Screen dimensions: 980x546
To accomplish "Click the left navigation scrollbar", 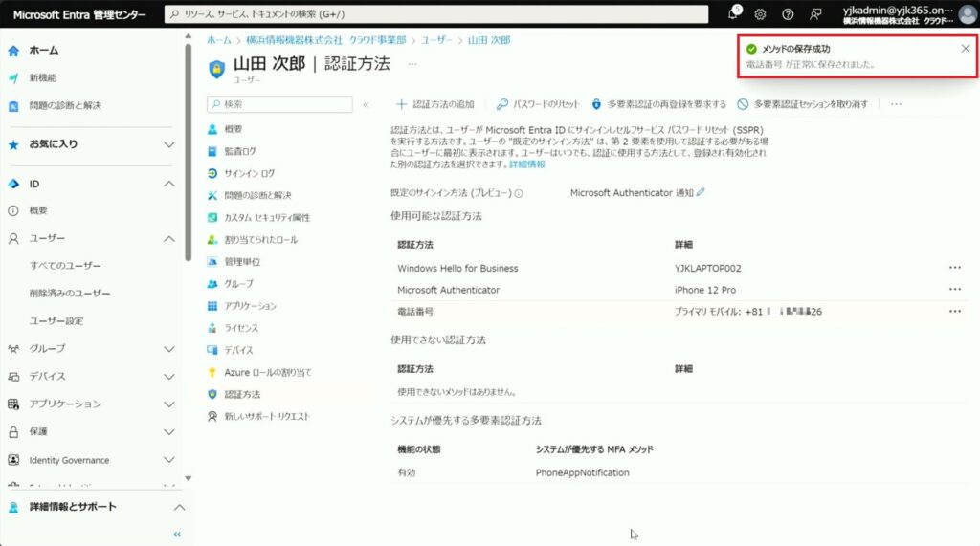I will [189, 153].
